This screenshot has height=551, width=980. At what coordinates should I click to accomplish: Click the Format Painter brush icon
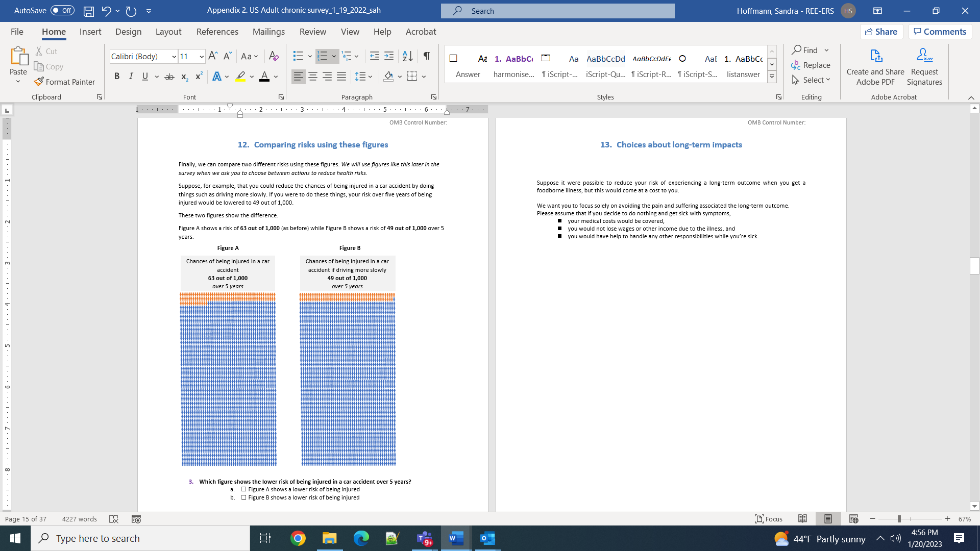pyautogui.click(x=39, y=82)
